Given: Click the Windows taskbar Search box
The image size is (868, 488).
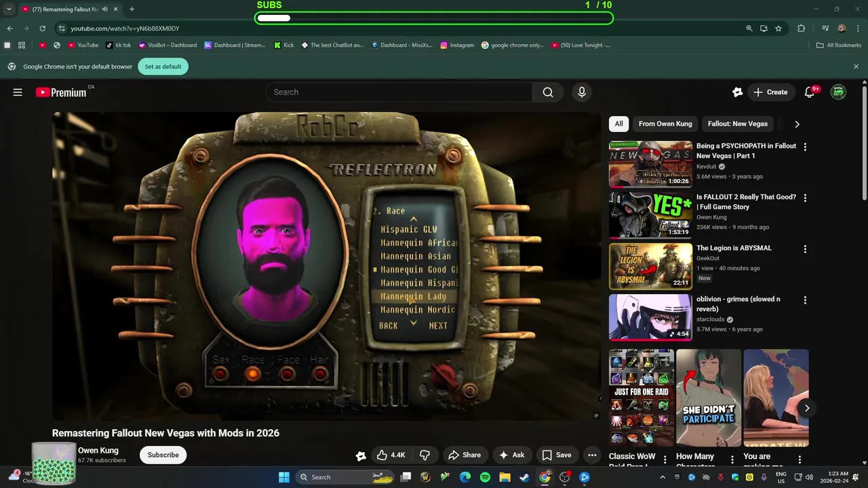Looking at the screenshot, I should point(345,477).
